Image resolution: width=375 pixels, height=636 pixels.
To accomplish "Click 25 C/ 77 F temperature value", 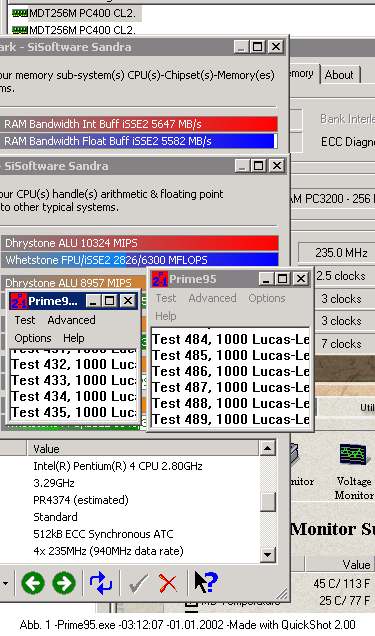I will [344, 600].
